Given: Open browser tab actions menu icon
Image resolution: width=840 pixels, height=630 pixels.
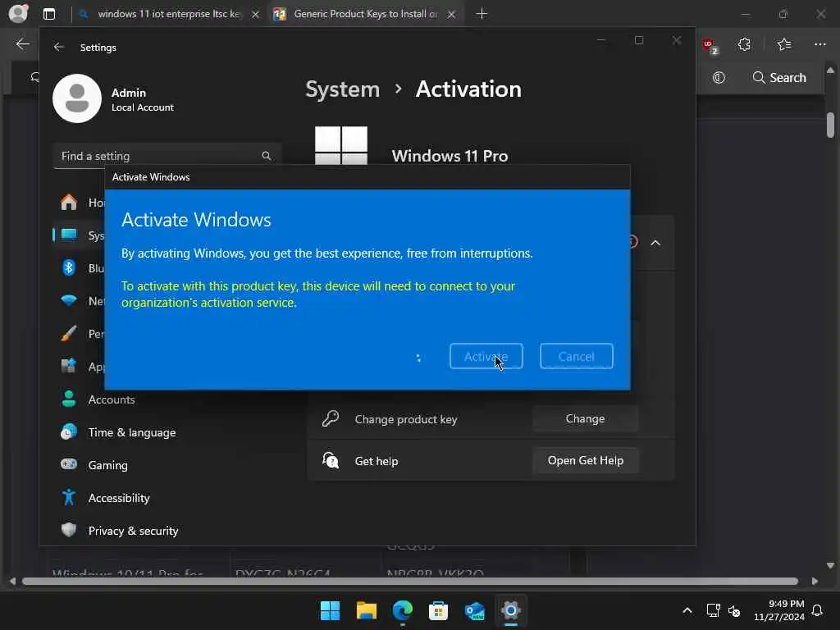Looking at the screenshot, I should (49, 14).
